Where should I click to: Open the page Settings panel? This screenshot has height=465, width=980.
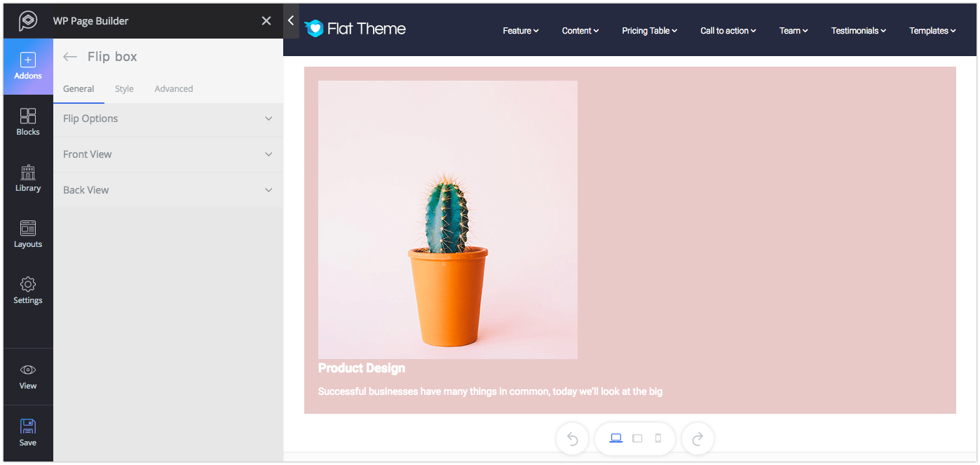(x=28, y=290)
